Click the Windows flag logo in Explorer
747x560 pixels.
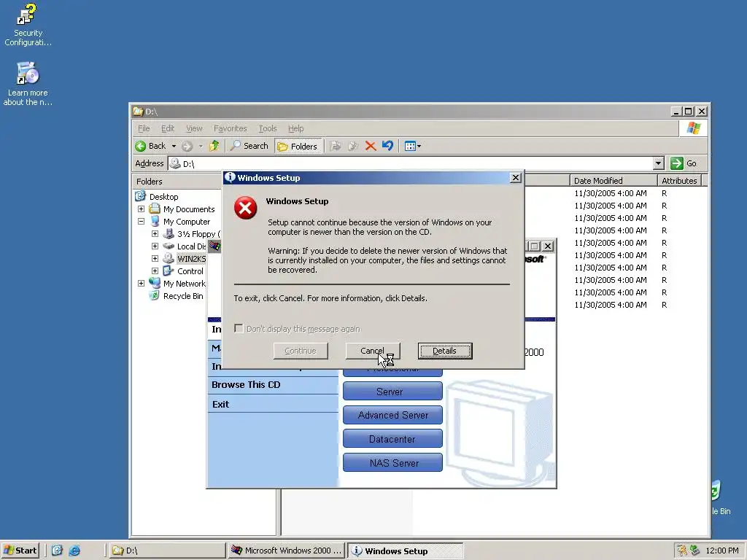pos(694,128)
